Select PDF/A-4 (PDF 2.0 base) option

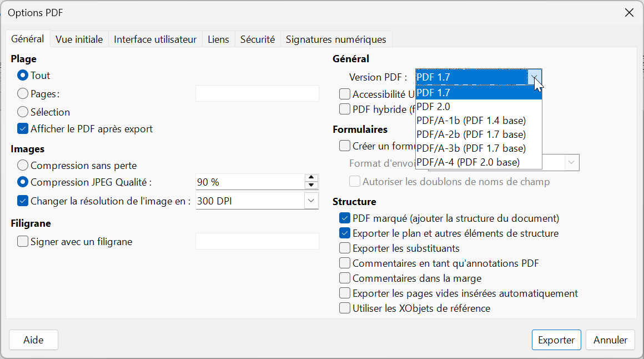coord(468,162)
